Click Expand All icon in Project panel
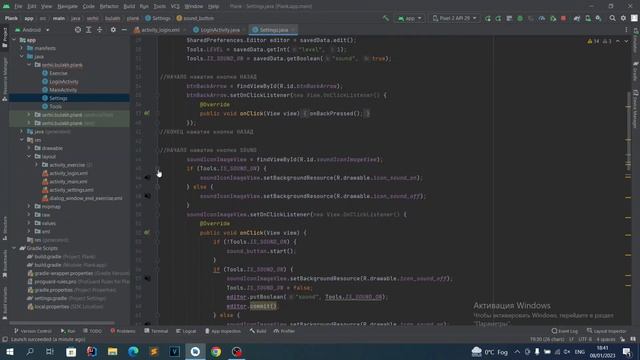The image size is (640, 360). [89, 30]
